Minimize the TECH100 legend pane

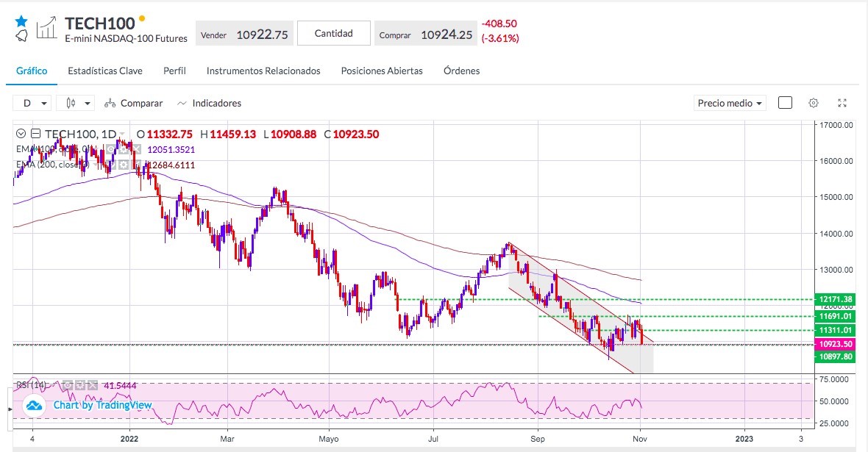[x=35, y=133]
